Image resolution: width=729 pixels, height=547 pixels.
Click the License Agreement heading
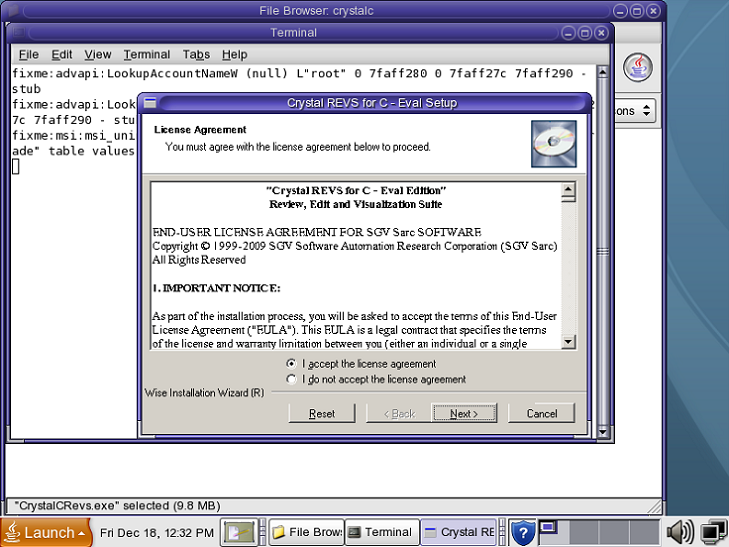point(200,130)
